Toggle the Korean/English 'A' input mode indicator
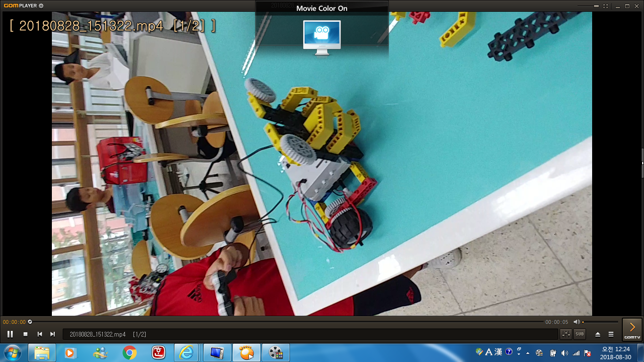The height and width of the screenshot is (362, 644). [489, 352]
